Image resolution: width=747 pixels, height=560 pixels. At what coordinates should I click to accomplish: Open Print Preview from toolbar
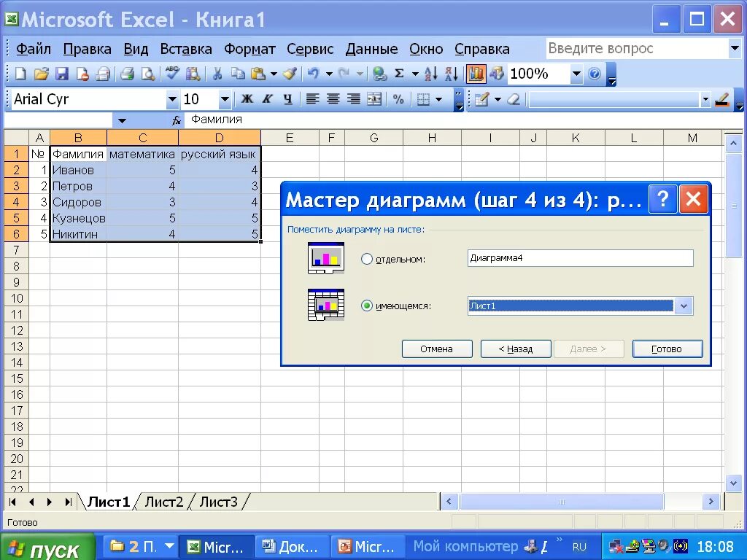(148, 74)
